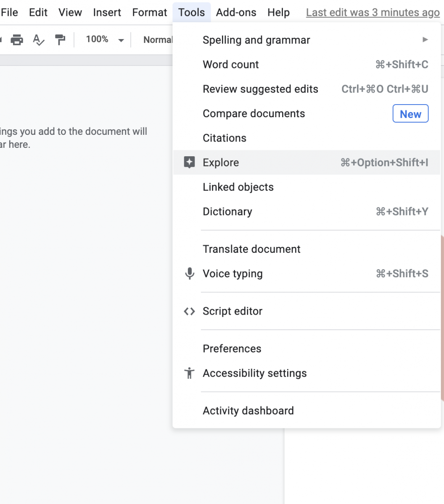
Task: Click the Voice typing microphone icon
Action: [x=190, y=274]
